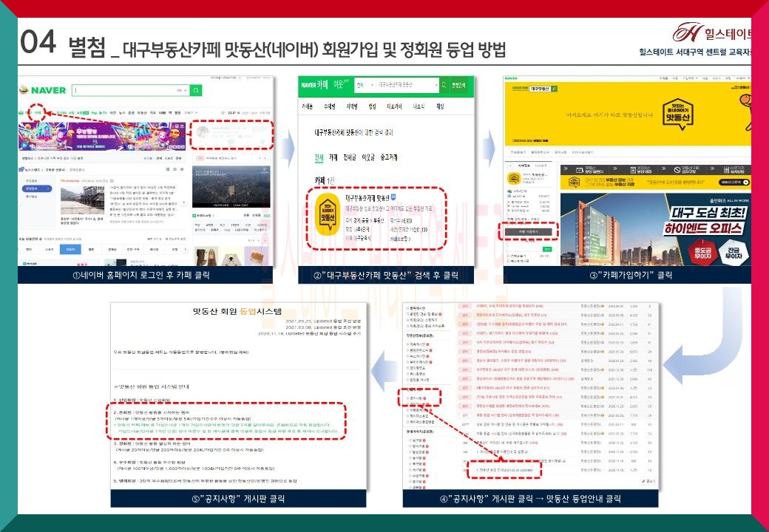Select the 중고거래 search result tab
Image resolution: width=769 pixels, height=532 pixels.
(389, 157)
